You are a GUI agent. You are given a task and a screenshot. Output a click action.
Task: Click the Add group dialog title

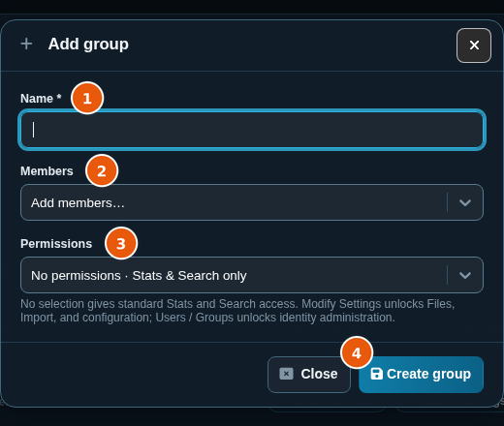click(88, 45)
